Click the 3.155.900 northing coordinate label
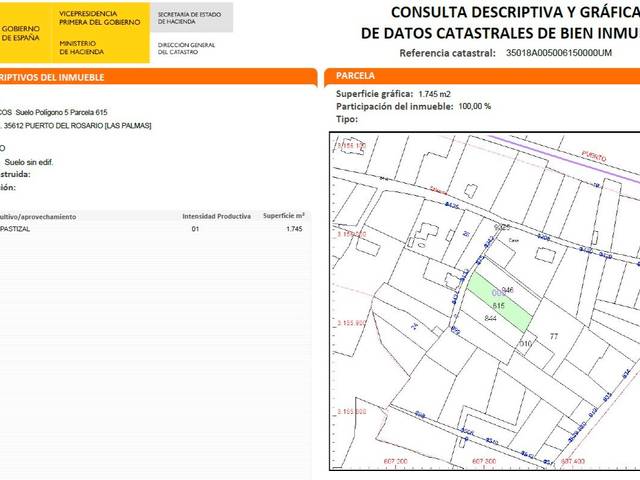This screenshot has width=640, height=480. [351, 323]
